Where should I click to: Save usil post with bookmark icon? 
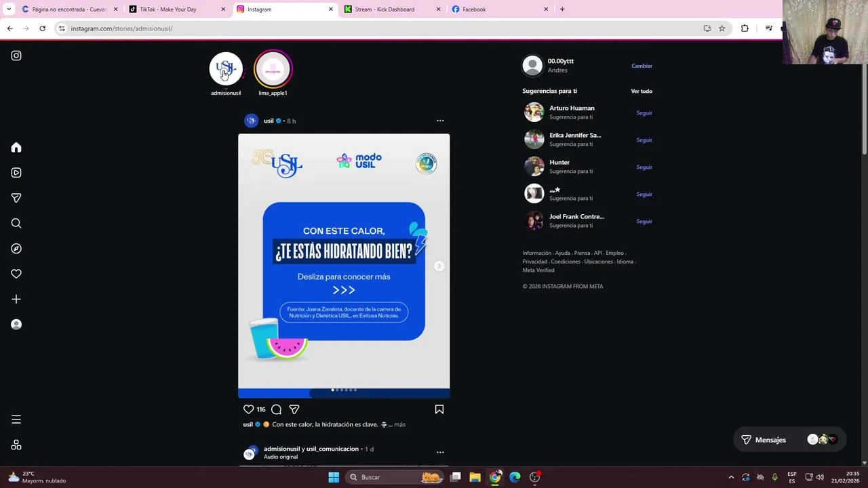click(439, 409)
